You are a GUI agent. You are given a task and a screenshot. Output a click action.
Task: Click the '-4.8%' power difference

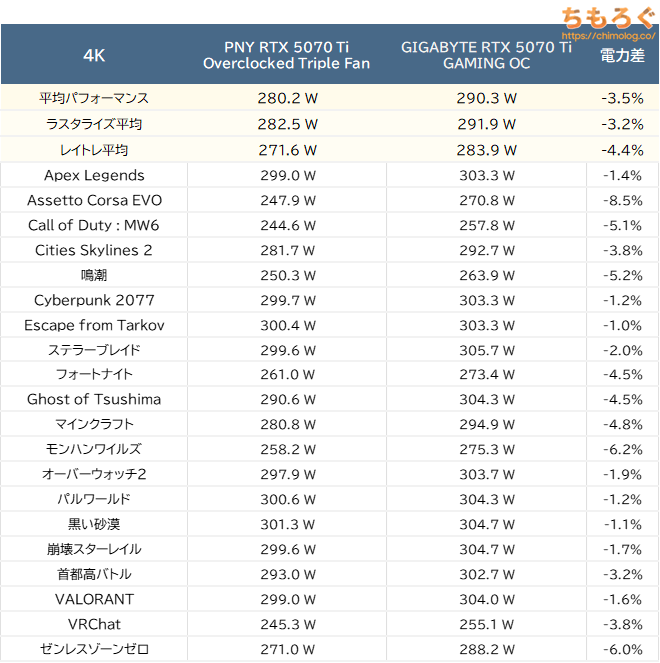tap(622, 424)
